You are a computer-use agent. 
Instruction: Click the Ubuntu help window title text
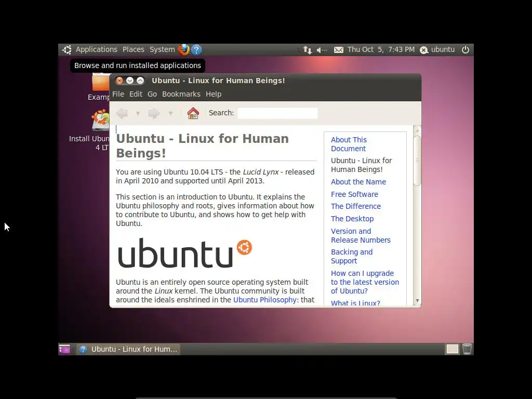coord(218,81)
